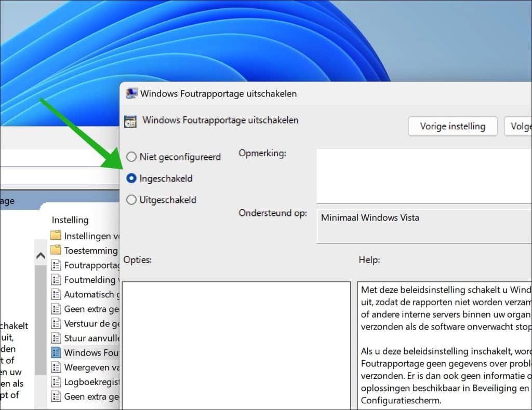Select the Niet geconfigureerd radio button
532x410 pixels.
point(131,157)
